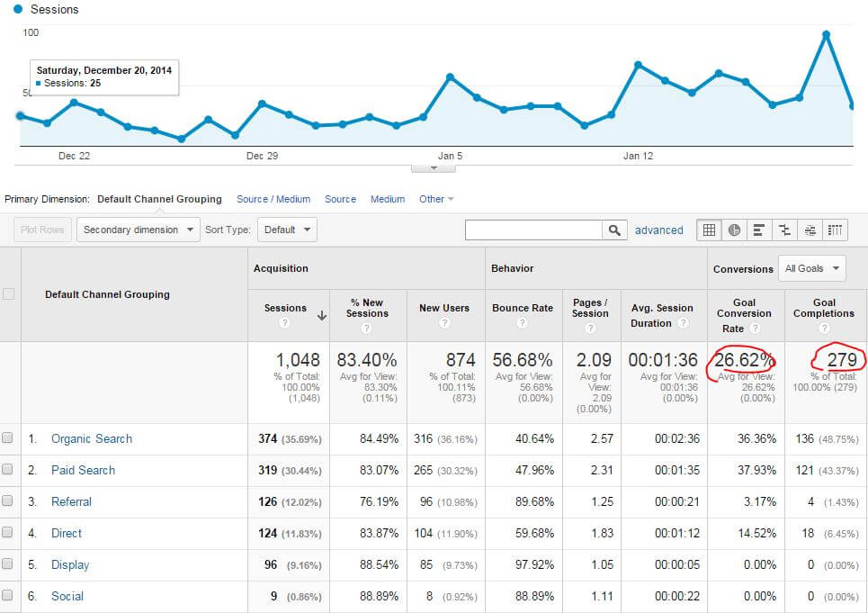Open the Referral channel link
This screenshot has height=613, width=868.
[x=71, y=501]
